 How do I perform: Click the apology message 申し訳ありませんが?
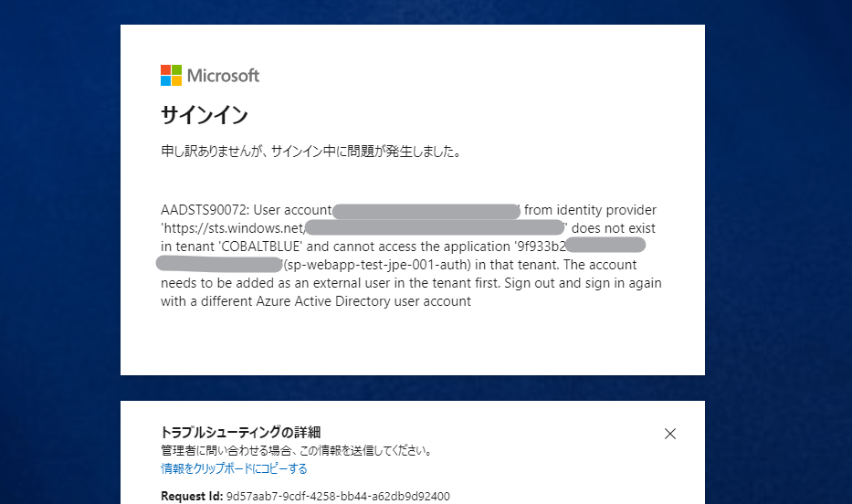click(310, 152)
